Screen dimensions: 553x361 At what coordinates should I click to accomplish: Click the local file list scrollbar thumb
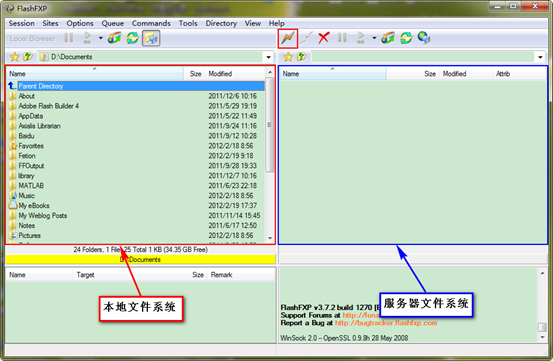(x=269, y=125)
